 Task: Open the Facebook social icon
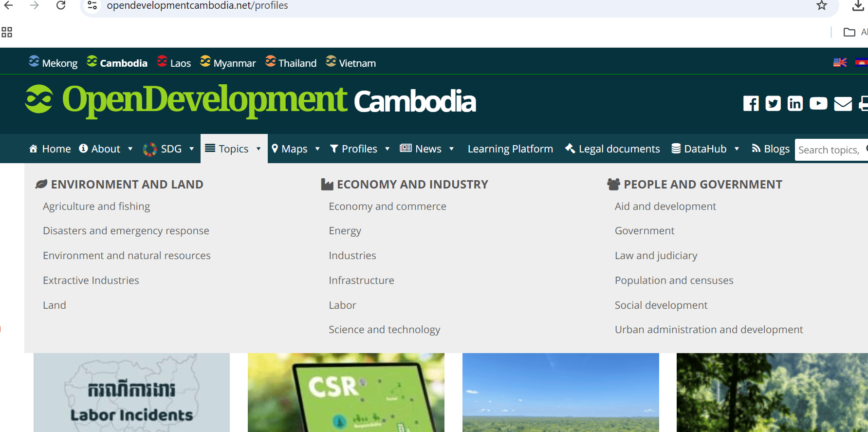[x=751, y=104]
